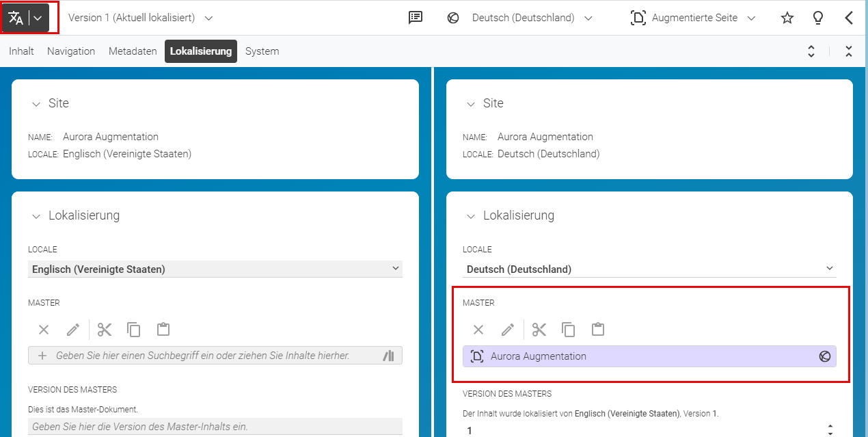Click paste clipboard icon in left Master toolbar
This screenshot has height=437, width=868.
pyautogui.click(x=163, y=330)
